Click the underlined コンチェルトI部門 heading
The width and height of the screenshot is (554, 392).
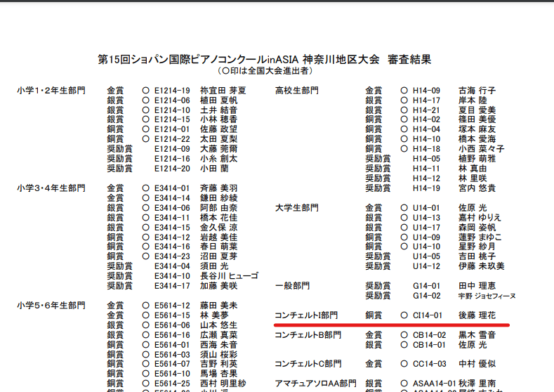pos(306,315)
